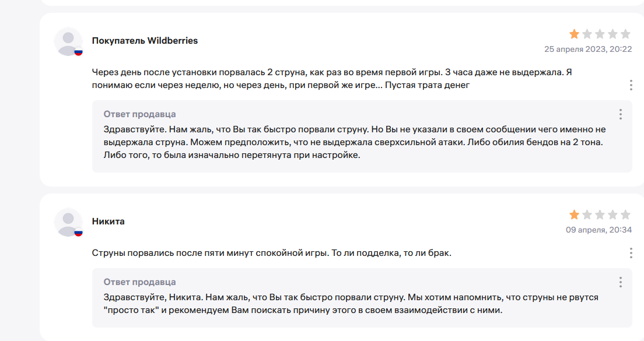644x341 pixels.
Task: Click the orange star in the 25 апреля review
Action: 574,34
